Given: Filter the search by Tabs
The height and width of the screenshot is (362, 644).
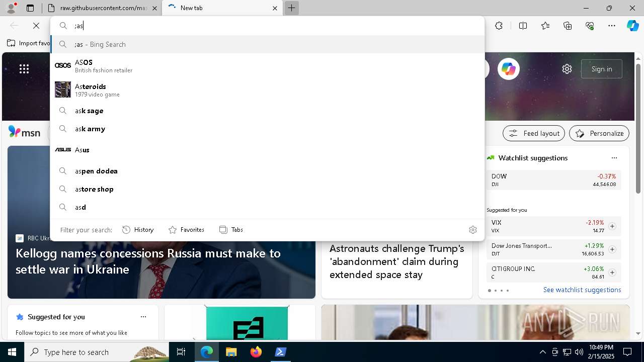Looking at the screenshot, I should pyautogui.click(x=231, y=230).
